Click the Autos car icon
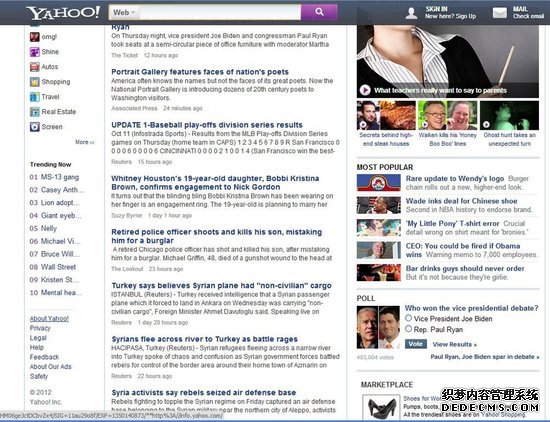Image resolution: width=550 pixels, height=422 pixels. 34,67
